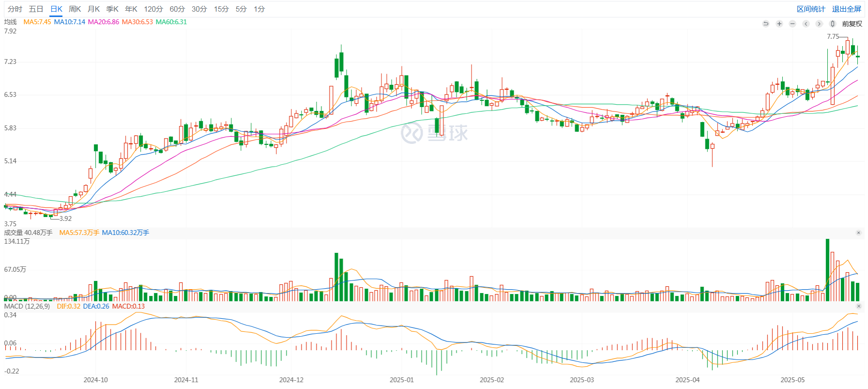Open the 前复权 price adjustment dropdown
This screenshot has height=389, width=868.
click(x=852, y=24)
